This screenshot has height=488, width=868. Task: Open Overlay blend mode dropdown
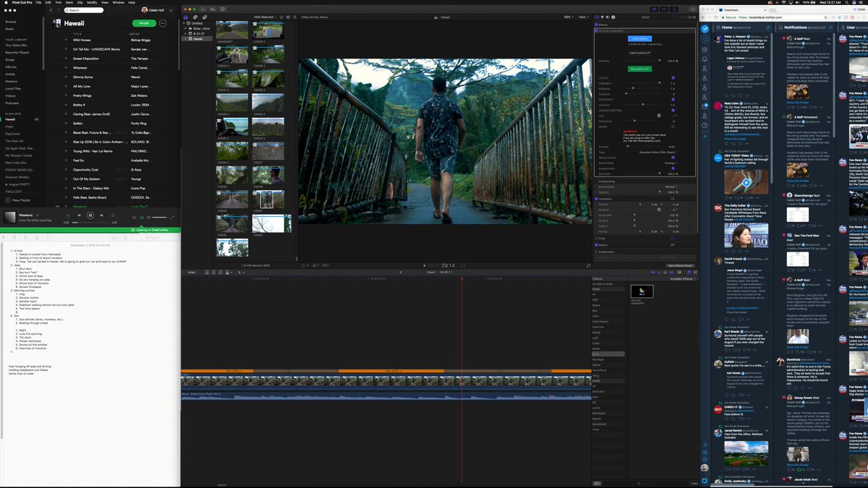[671, 163]
